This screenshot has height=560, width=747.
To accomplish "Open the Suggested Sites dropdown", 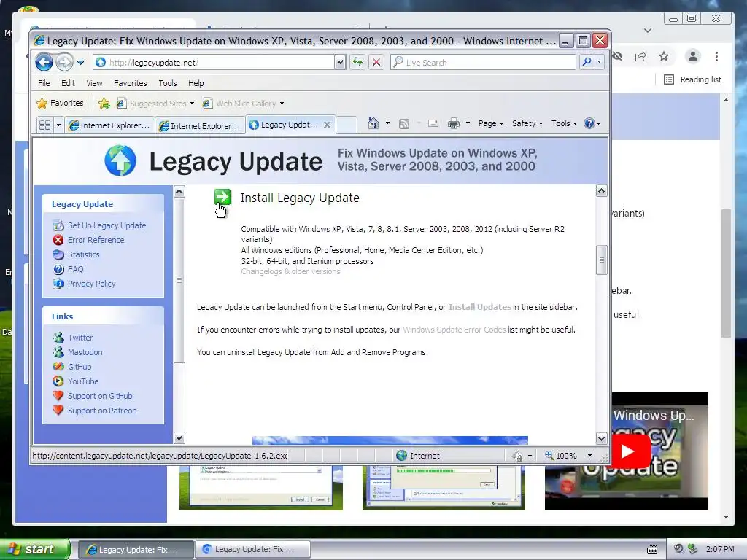I will click(x=156, y=104).
